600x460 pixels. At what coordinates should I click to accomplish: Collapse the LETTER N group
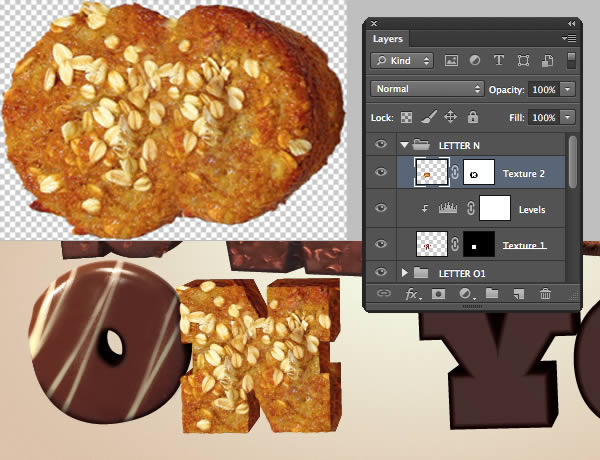click(404, 145)
